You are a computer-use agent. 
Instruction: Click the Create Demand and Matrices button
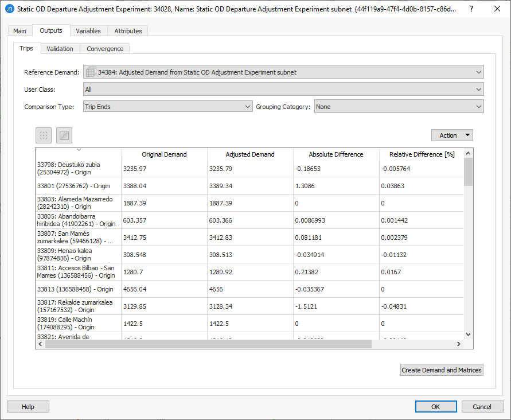[x=442, y=370]
